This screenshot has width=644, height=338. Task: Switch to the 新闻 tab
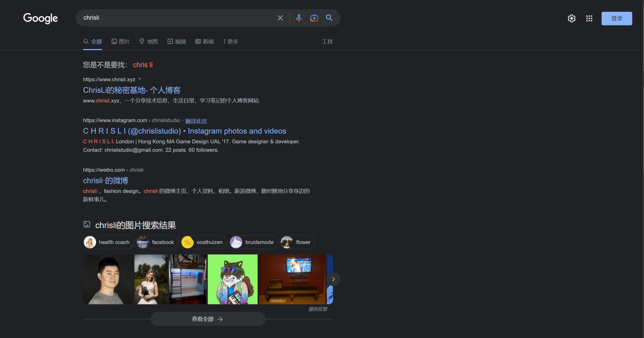(205, 42)
